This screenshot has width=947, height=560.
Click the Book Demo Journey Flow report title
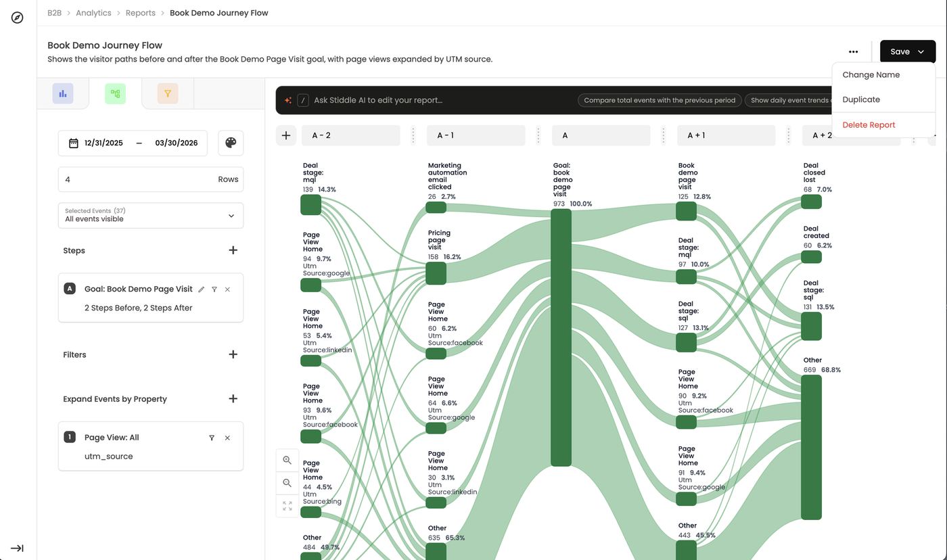coord(105,45)
